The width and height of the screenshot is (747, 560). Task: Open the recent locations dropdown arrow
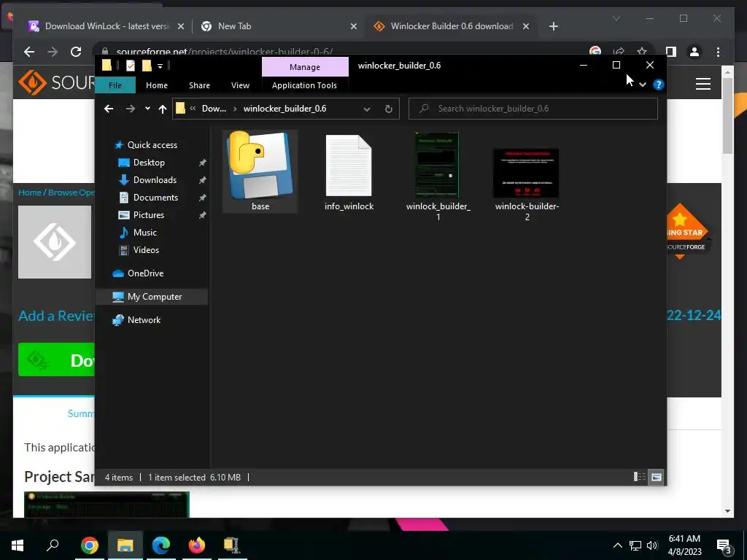147,109
